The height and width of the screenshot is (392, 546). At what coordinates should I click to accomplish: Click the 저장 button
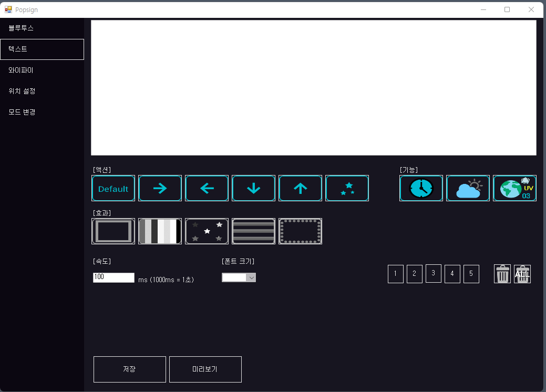(129, 369)
